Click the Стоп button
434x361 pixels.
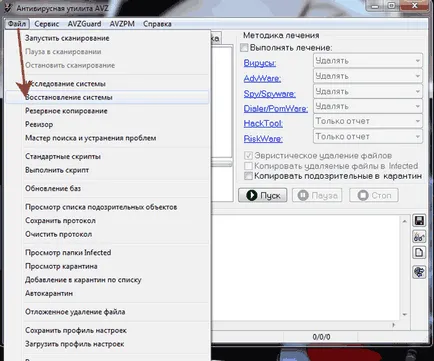tap(374, 195)
